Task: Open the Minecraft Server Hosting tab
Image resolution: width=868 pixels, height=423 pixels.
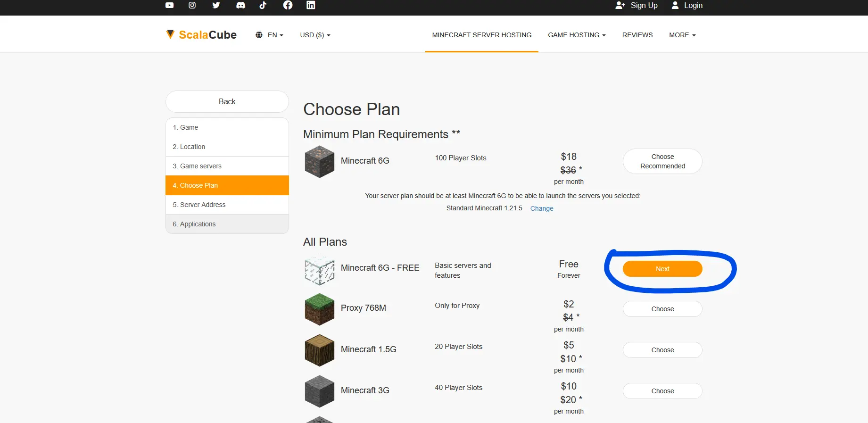Action: tap(482, 35)
